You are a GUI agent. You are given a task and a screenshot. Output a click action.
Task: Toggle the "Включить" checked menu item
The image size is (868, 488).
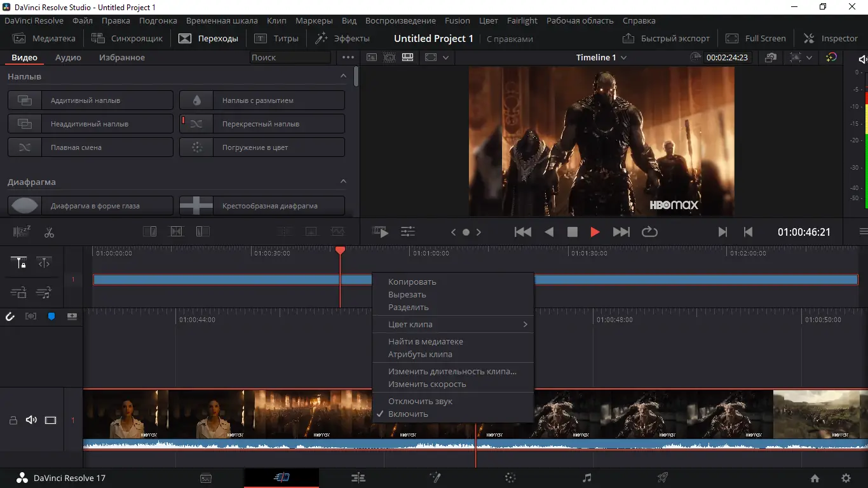(x=408, y=414)
